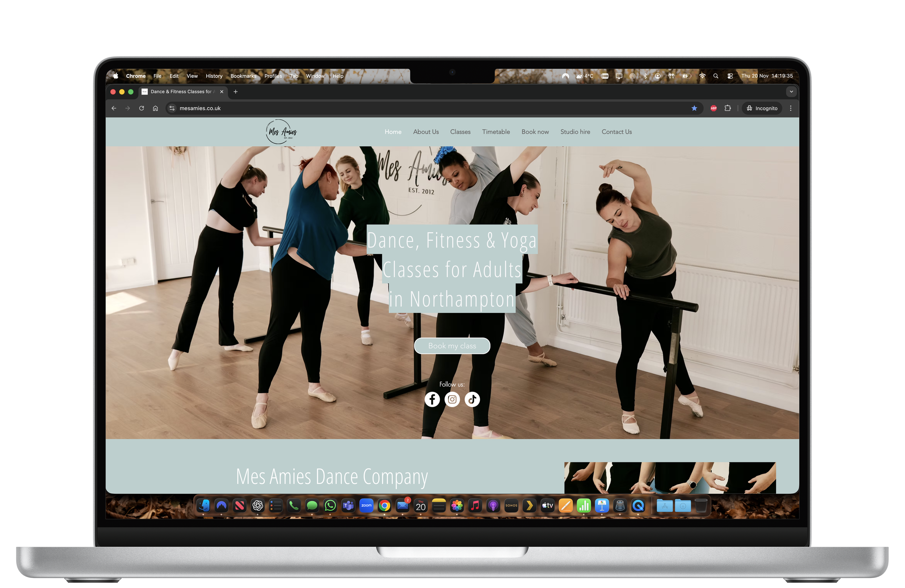
Task: Open the Profiles menu
Action: [x=273, y=76]
